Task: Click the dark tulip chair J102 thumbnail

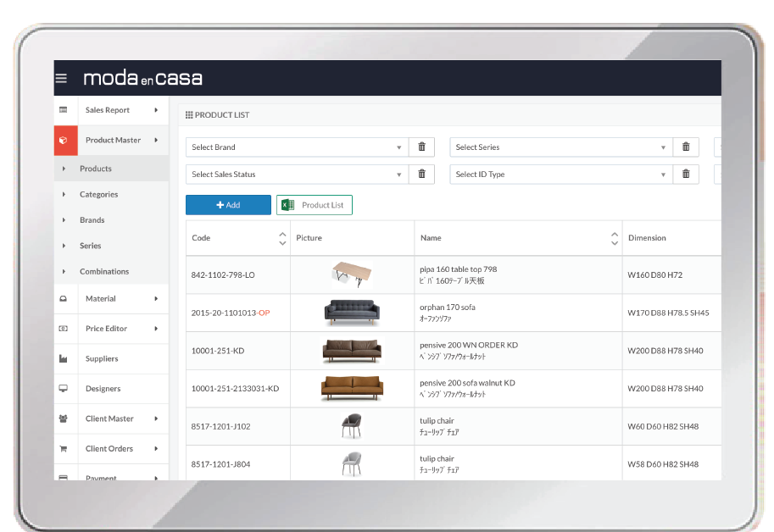Action: click(352, 426)
